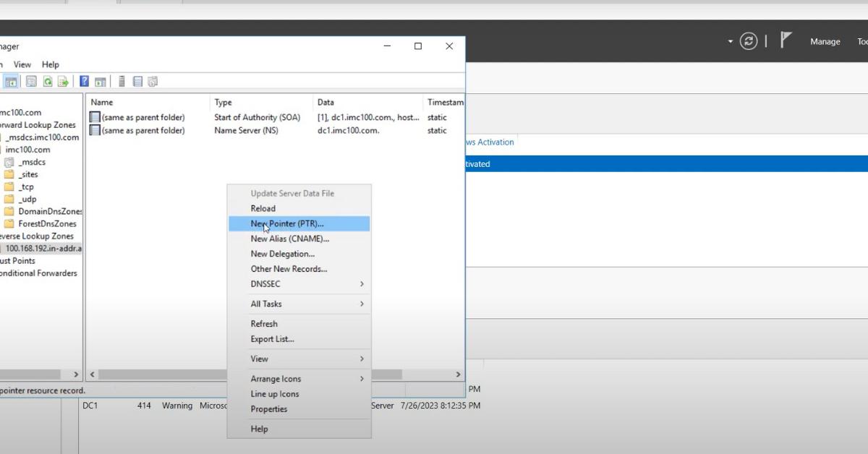Open the View menu in DNS Manager menu bar
Image resolution: width=868 pixels, height=454 pixels.
pyautogui.click(x=22, y=64)
